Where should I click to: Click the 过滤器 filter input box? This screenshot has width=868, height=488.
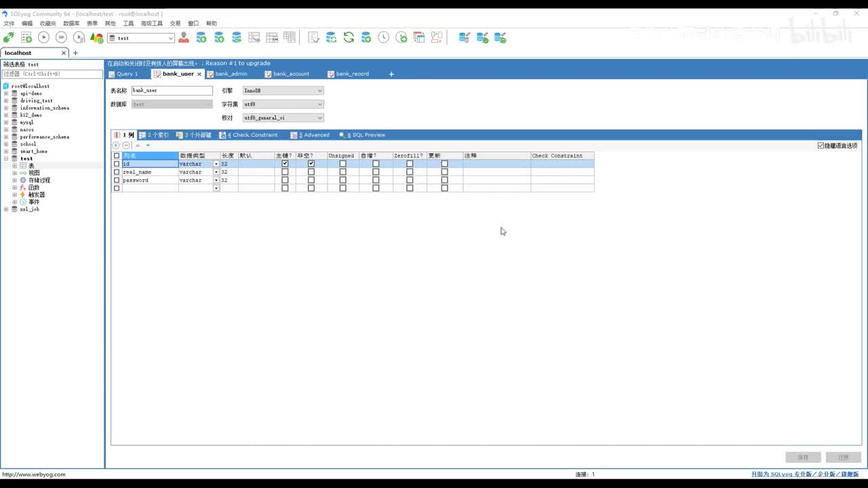click(53, 74)
